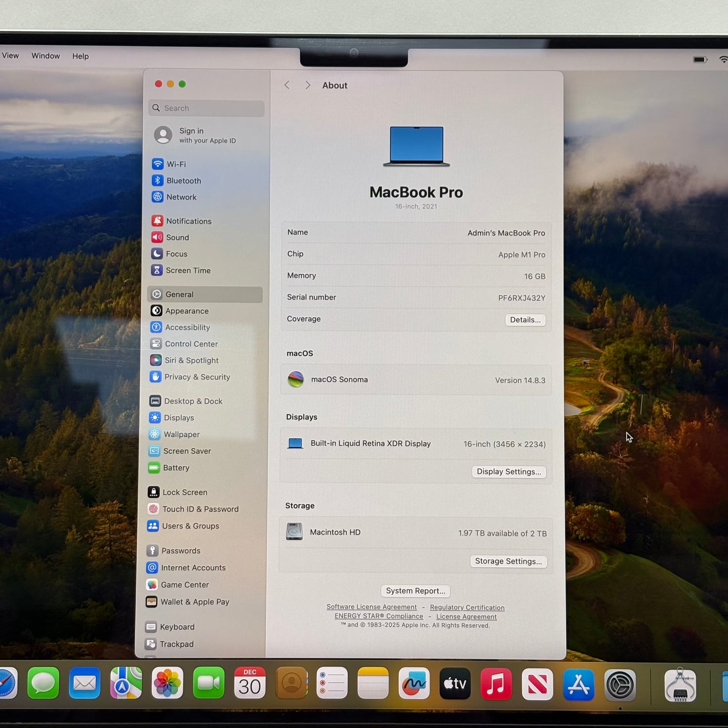This screenshot has width=728, height=728.
Task: Open Privacy & Security settings
Action: [197, 377]
